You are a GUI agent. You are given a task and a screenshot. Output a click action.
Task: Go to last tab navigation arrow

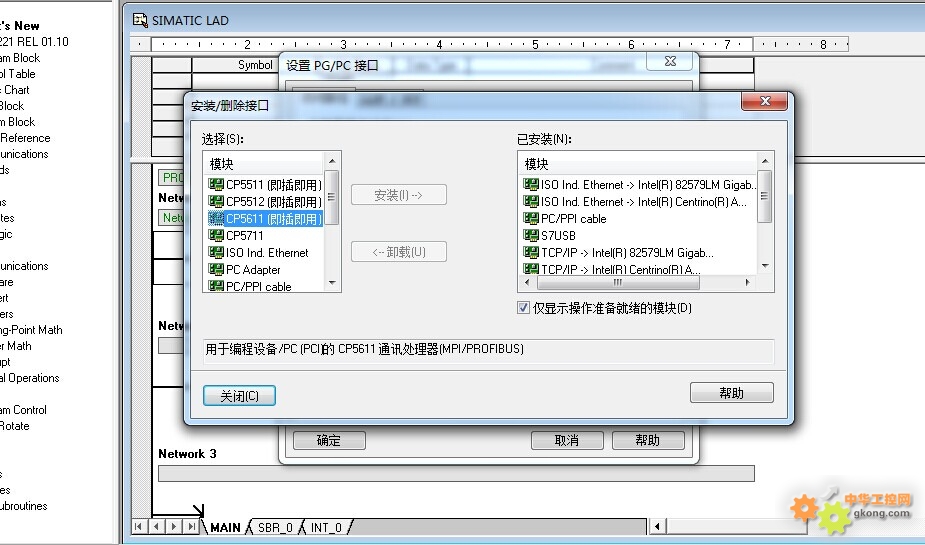tap(192, 526)
